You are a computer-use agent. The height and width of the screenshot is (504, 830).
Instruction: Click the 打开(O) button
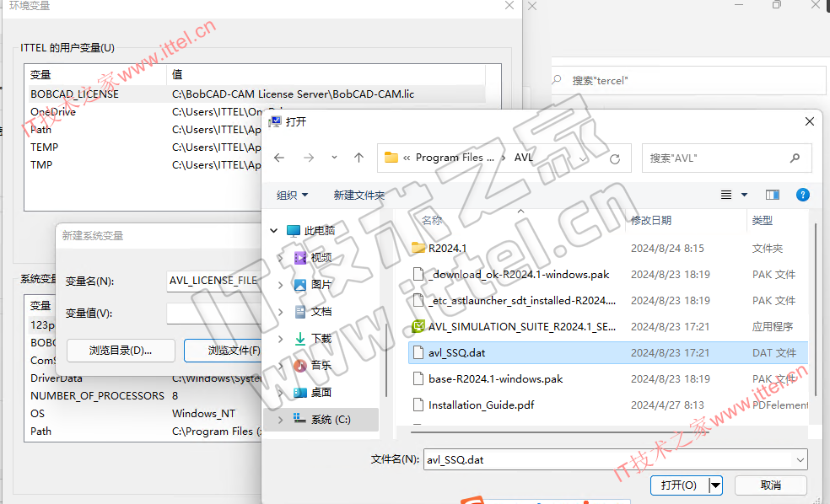click(x=679, y=485)
